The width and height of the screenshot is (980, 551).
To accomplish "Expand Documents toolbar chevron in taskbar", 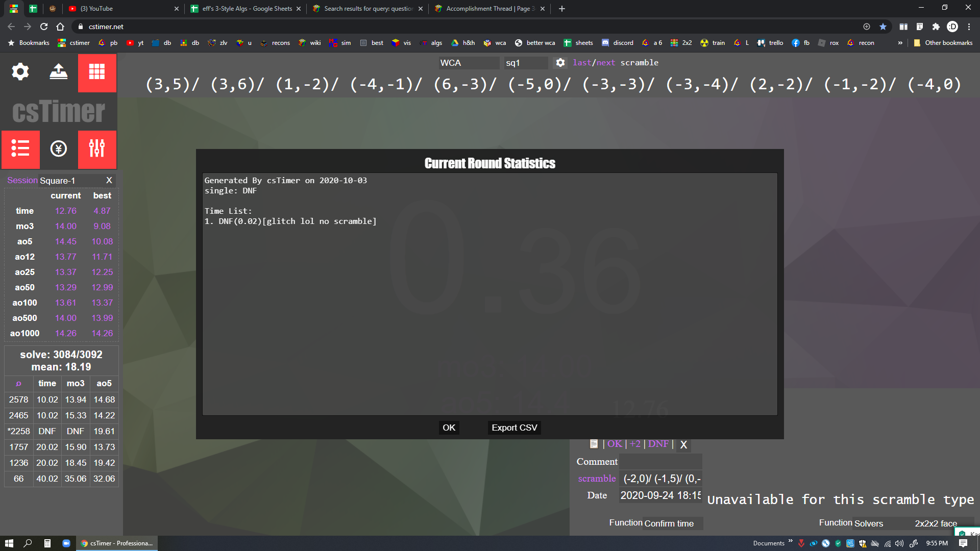I will pyautogui.click(x=791, y=541).
